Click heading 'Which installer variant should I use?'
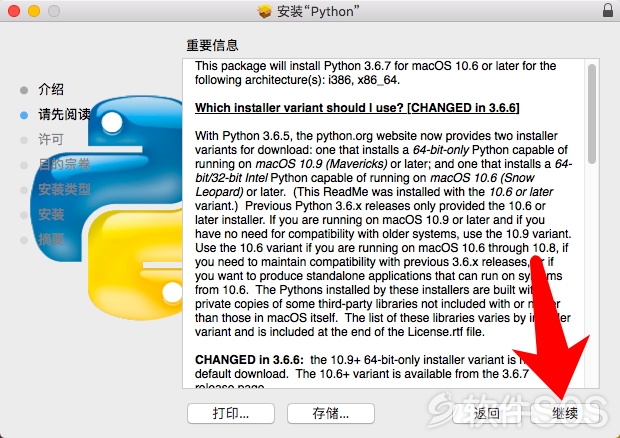Image resolution: width=620 pixels, height=438 pixels. (299, 108)
